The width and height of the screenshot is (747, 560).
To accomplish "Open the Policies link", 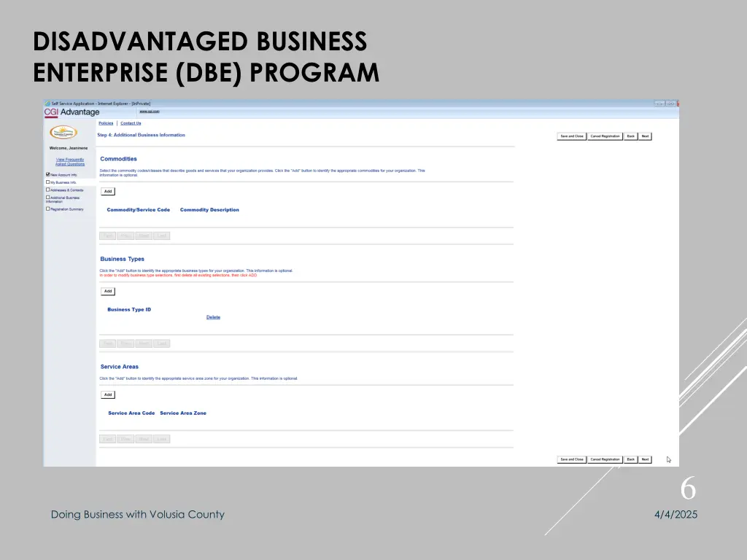I will 106,123.
